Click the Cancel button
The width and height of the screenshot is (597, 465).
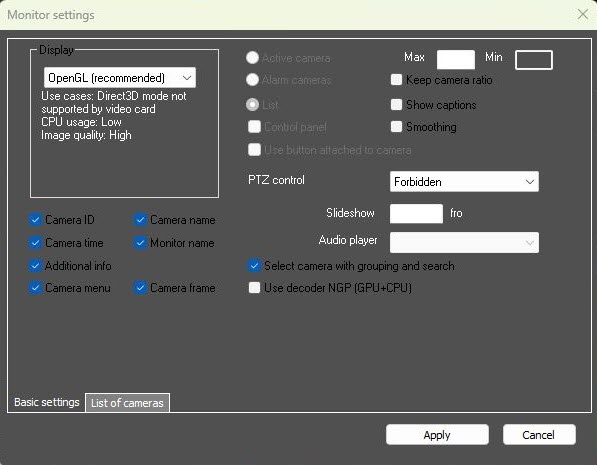point(539,435)
